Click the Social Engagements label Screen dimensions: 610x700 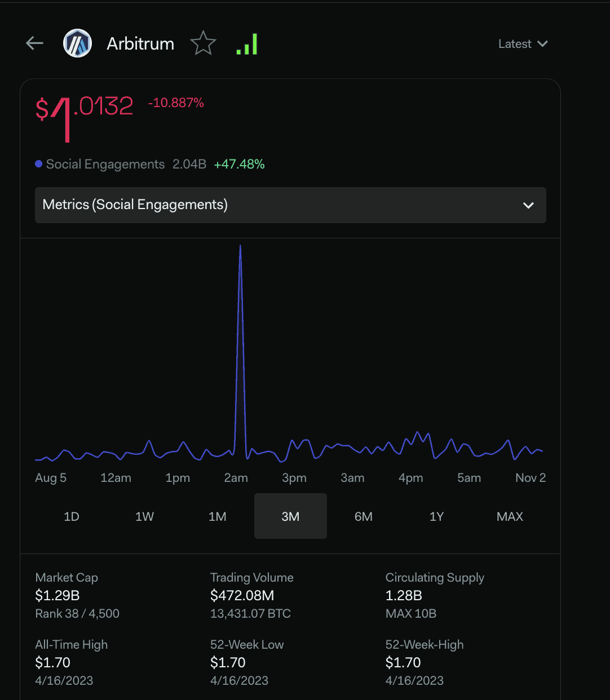[x=105, y=164]
